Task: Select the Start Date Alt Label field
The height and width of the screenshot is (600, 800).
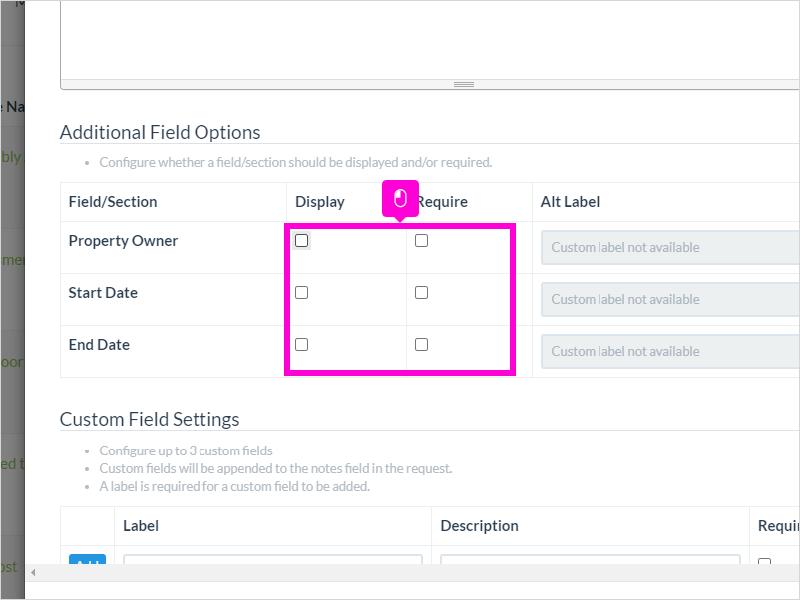Action: [670, 299]
